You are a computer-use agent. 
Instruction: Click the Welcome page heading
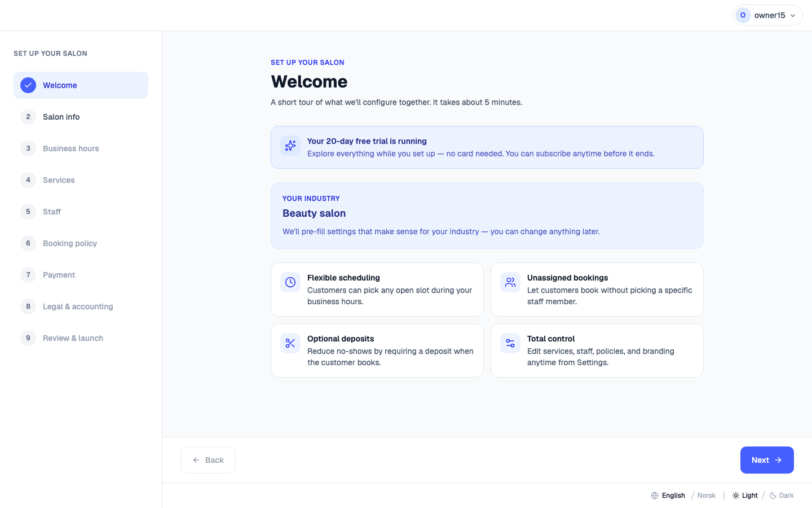pos(309,82)
